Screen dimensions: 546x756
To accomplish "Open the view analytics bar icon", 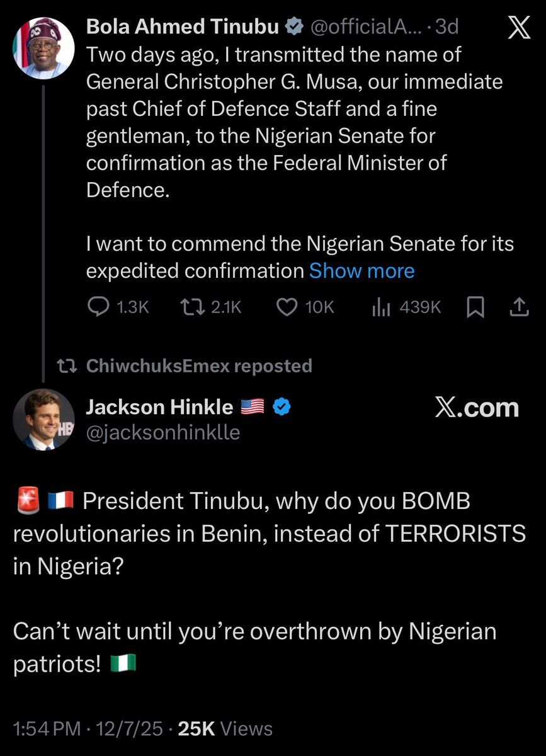I will click(x=382, y=307).
